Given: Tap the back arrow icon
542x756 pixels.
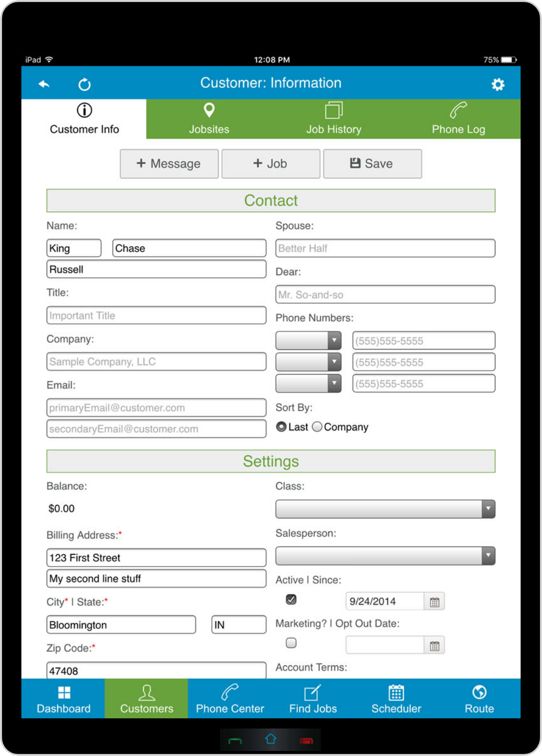Looking at the screenshot, I should 44,84.
